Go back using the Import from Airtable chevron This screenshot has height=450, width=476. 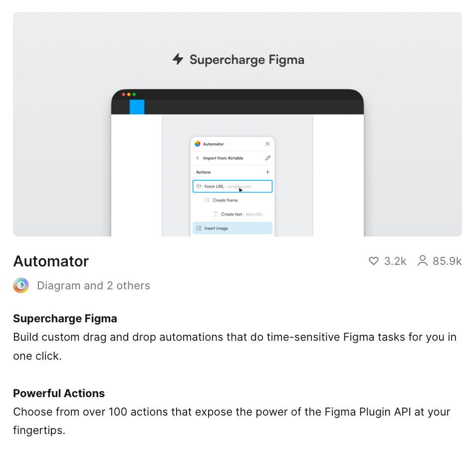[198, 158]
